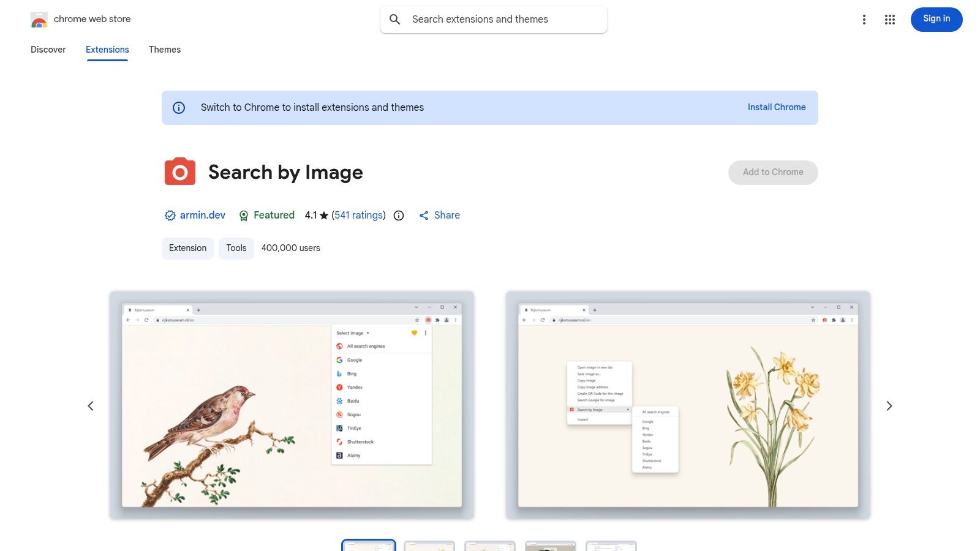Select the fifth carousel thumbnail
The width and height of the screenshot is (980, 551).
(611, 546)
